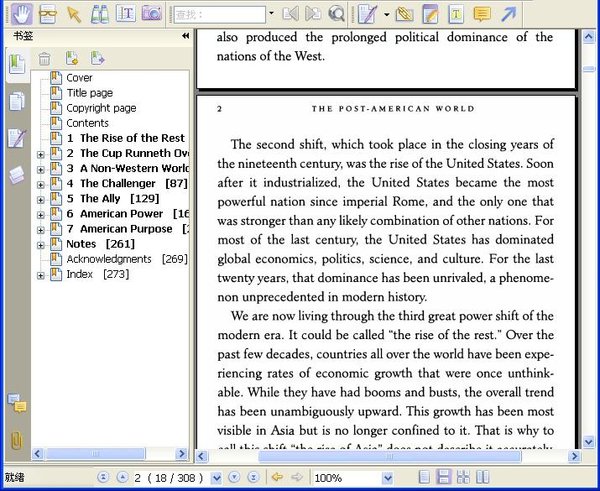600x491 pixels.
Task: Click the bookmark export arrow icon
Action: pos(97,58)
